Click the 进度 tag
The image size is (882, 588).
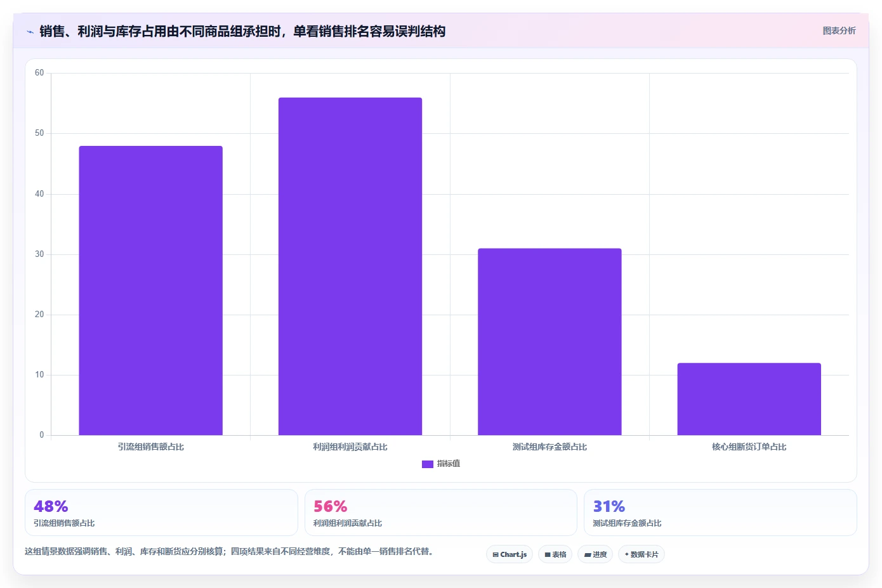pyautogui.click(x=595, y=554)
